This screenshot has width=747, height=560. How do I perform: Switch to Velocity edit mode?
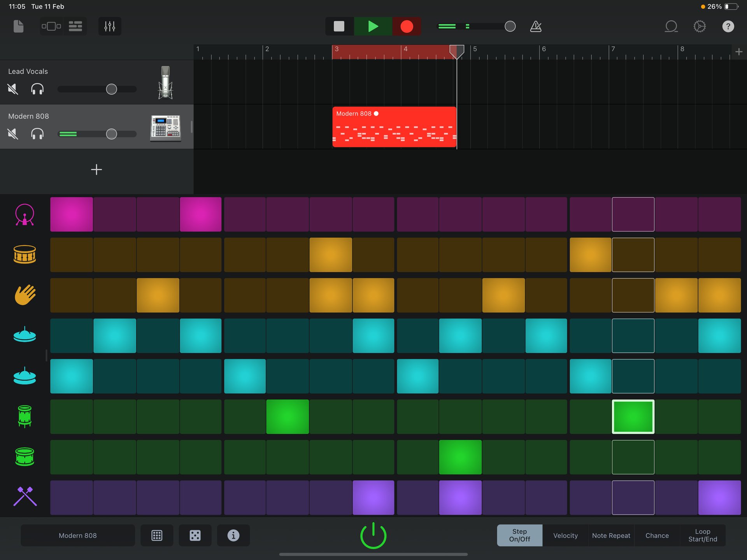click(x=565, y=535)
